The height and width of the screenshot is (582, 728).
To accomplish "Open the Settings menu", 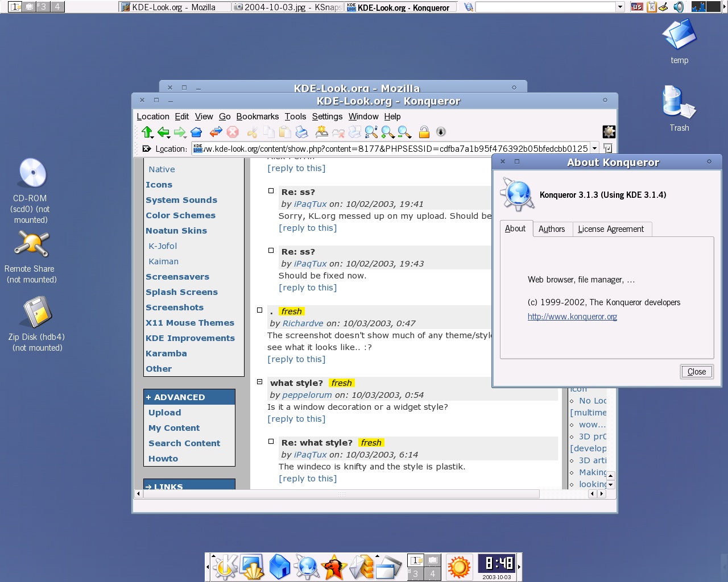I will (x=327, y=117).
